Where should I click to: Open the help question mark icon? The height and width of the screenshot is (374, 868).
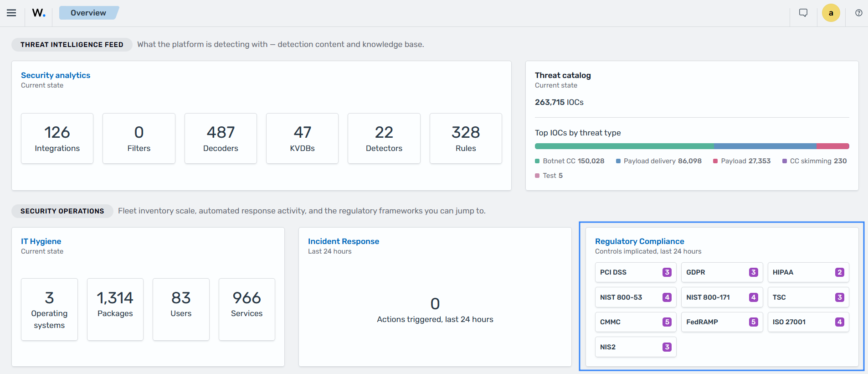[x=859, y=13]
